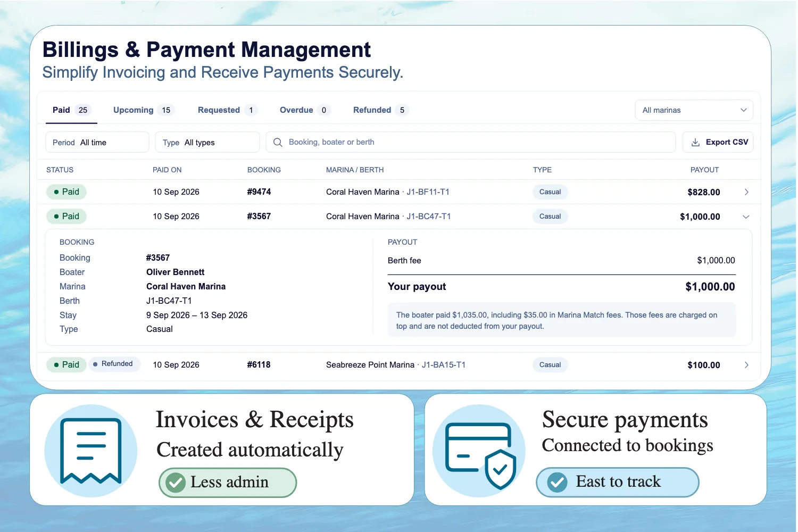The image size is (798, 532).
Task: Click the Billings & Payment Management heading
Action: point(206,50)
